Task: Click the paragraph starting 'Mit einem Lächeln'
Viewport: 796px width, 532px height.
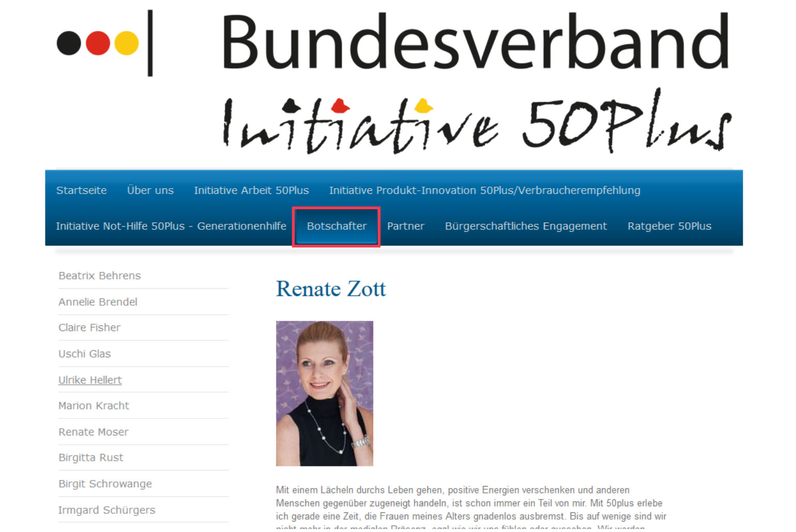Action: pos(471,509)
